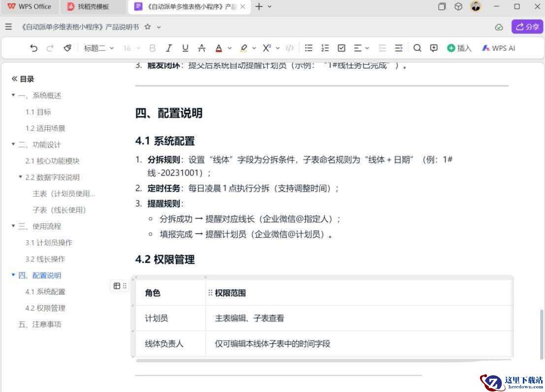This screenshot has height=392, width=545.
Task: Expand the document title dropdown arrow
Action: [x=159, y=27]
